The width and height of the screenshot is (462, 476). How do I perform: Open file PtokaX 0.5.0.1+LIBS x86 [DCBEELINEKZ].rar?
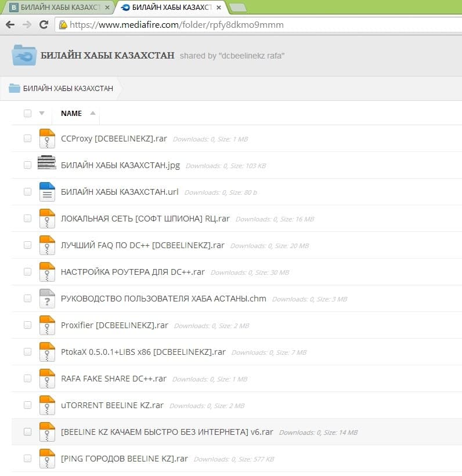point(143,352)
